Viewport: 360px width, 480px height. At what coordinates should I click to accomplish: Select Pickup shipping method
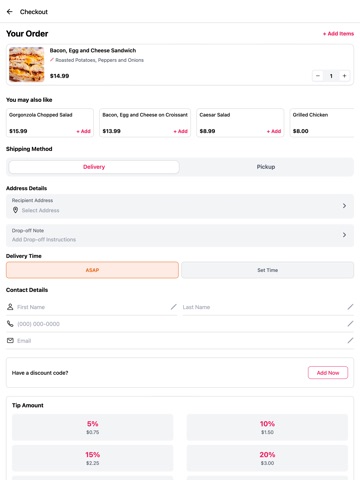pos(266,167)
